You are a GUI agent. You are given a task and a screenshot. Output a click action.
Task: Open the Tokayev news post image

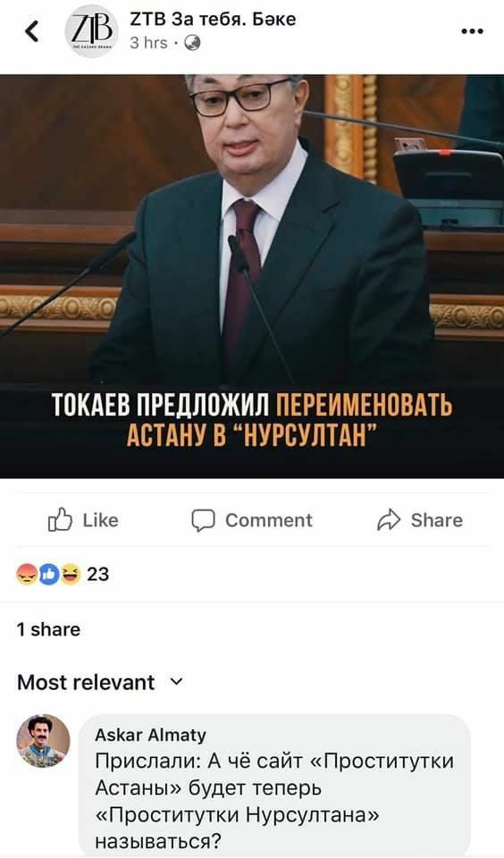(252, 276)
